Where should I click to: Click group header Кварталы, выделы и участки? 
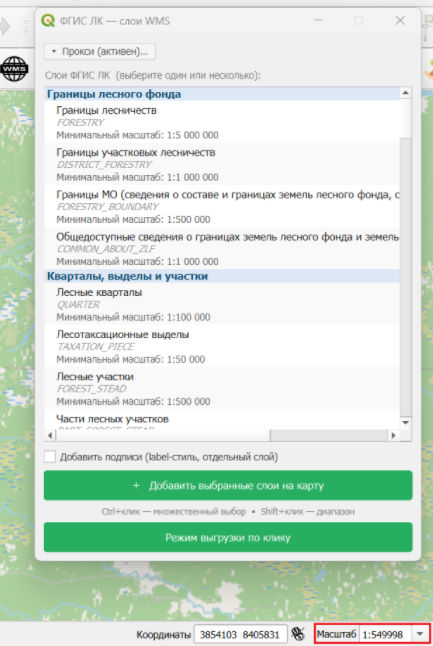pos(222,276)
